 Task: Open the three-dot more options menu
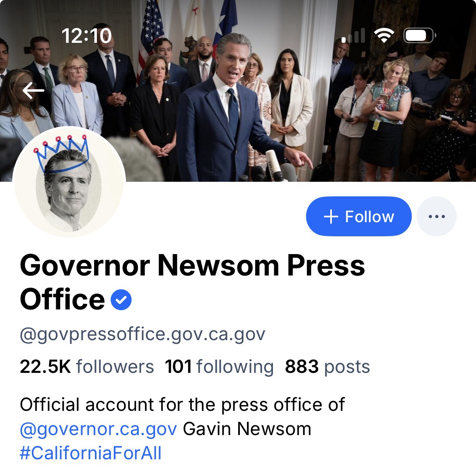(x=436, y=216)
